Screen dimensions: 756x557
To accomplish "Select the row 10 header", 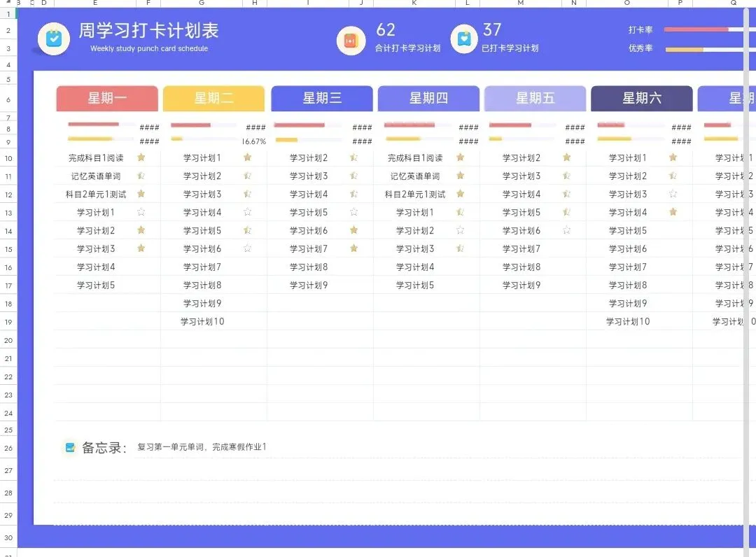I will 8,159.
